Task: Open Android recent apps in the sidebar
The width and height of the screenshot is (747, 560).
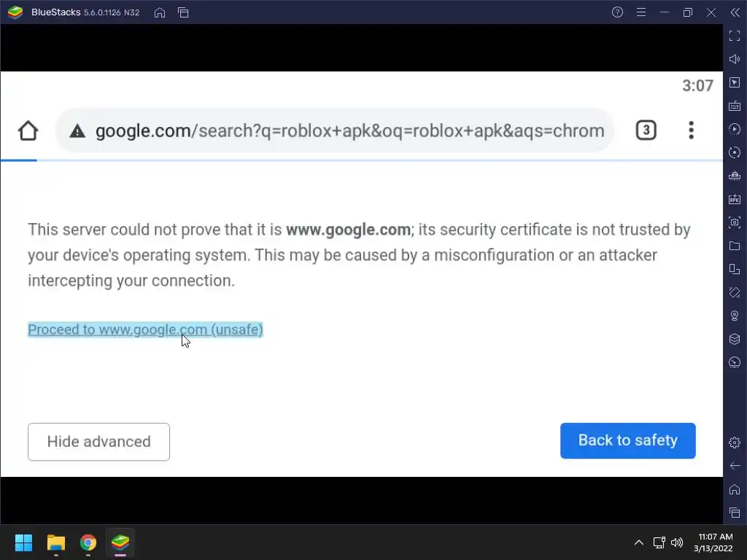Action: 734,513
